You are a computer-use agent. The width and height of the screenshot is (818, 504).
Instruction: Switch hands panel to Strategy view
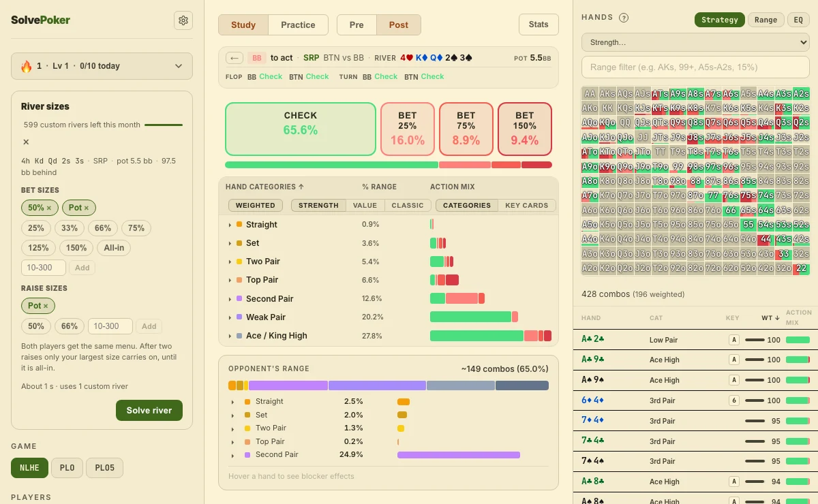coord(720,20)
